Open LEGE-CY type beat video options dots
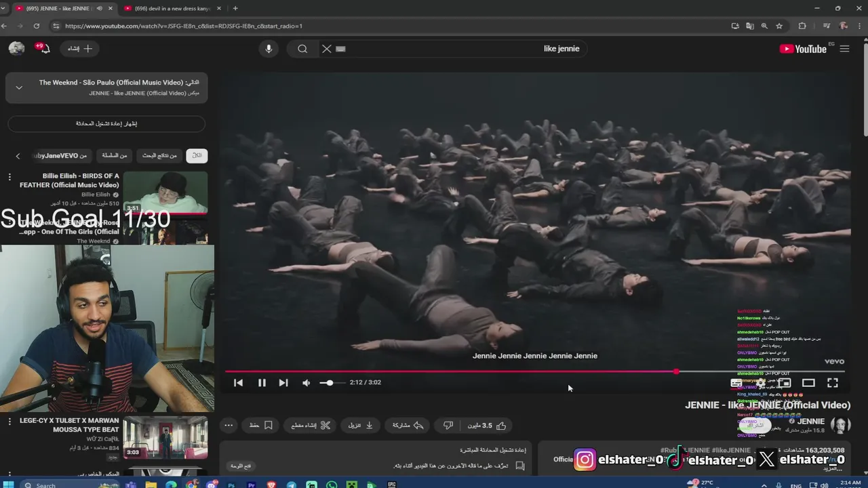 [9, 422]
